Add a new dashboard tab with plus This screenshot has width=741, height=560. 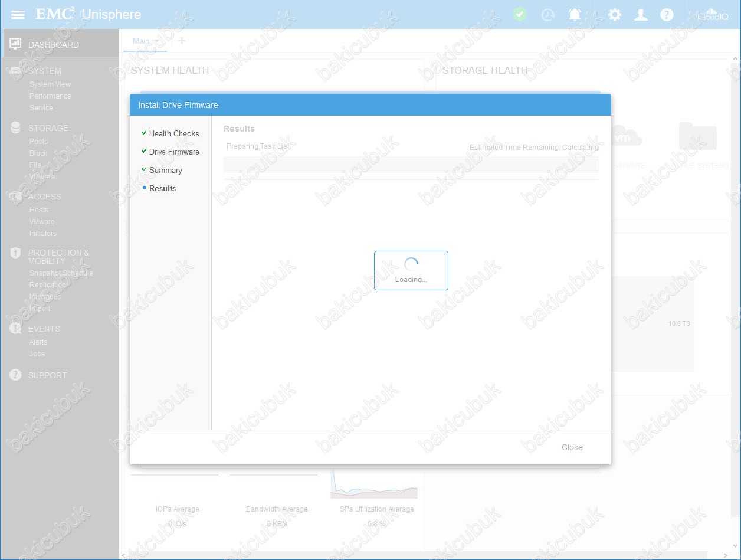182,41
